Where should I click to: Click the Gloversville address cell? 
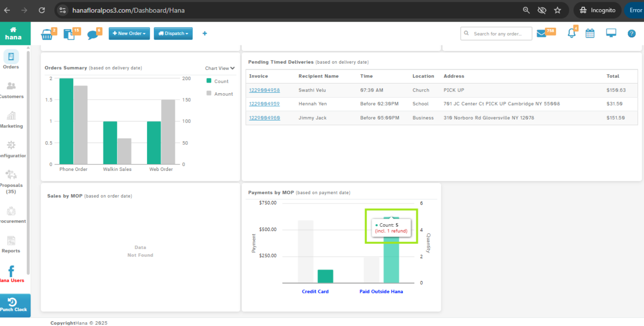coord(489,118)
